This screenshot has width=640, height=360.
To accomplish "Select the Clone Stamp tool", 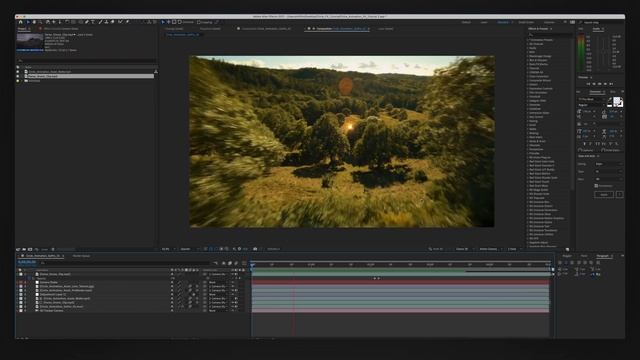I will [x=107, y=22].
